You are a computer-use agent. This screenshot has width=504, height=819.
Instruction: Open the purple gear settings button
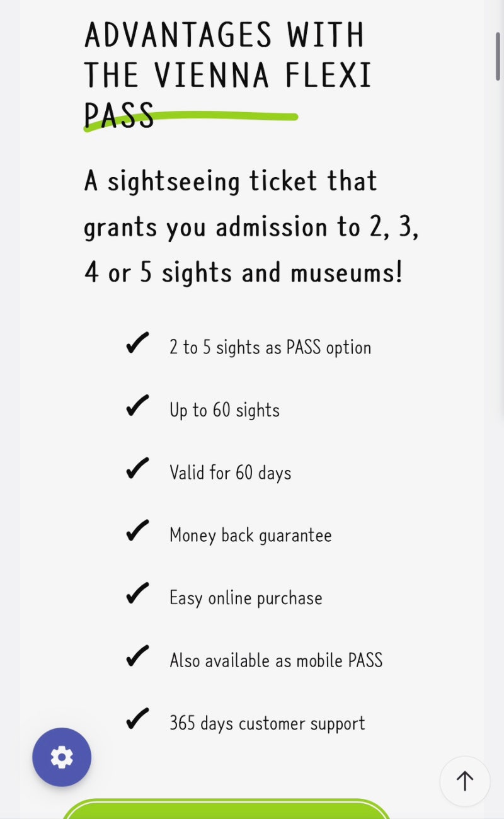click(62, 757)
